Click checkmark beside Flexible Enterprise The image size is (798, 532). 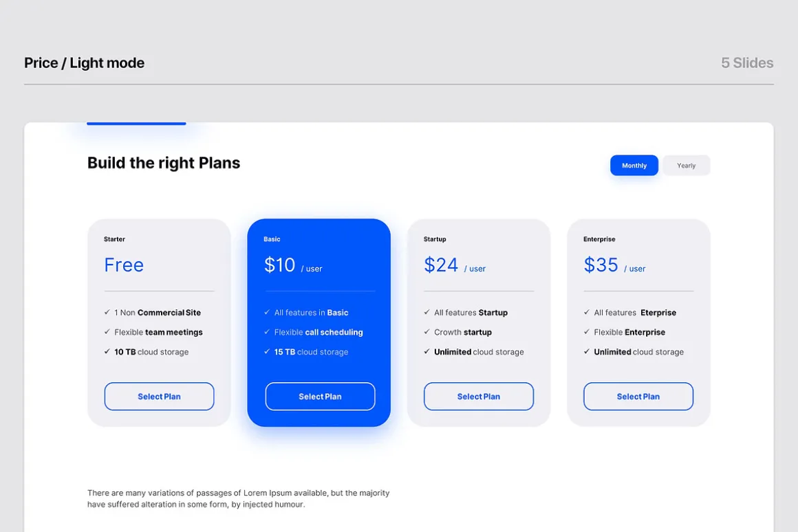click(586, 331)
